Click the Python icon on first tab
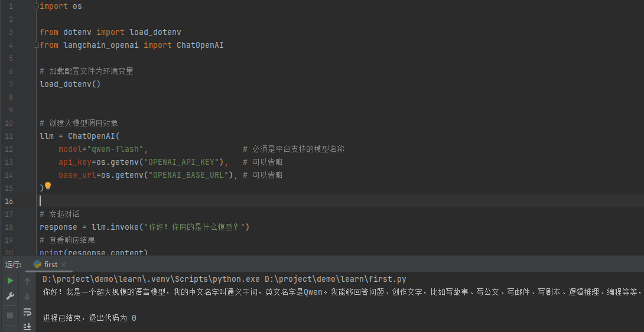 pyautogui.click(x=37, y=265)
